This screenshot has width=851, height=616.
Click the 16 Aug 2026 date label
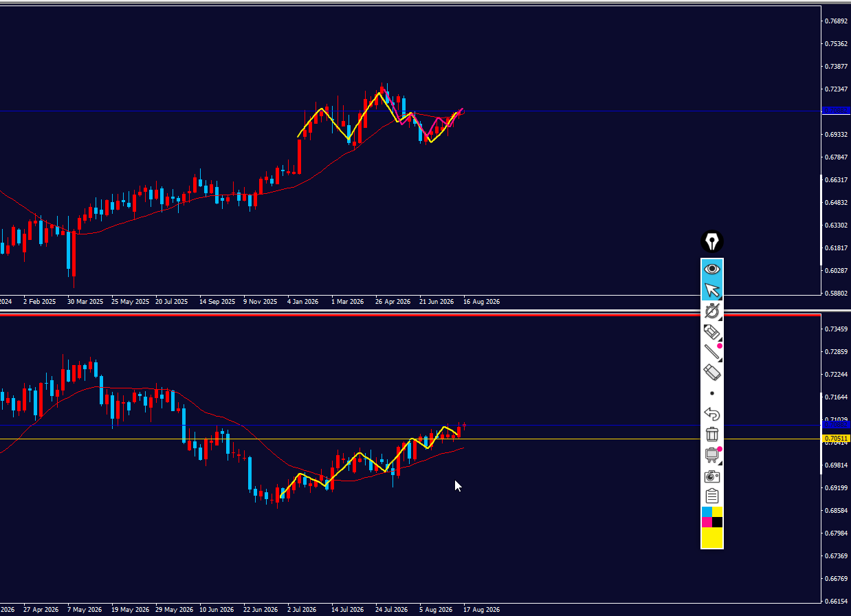click(481, 302)
